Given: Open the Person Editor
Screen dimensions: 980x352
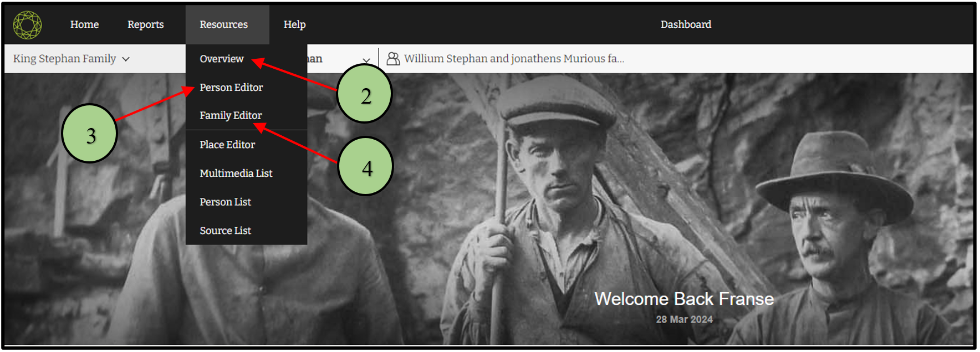Looking at the screenshot, I should click(x=231, y=88).
